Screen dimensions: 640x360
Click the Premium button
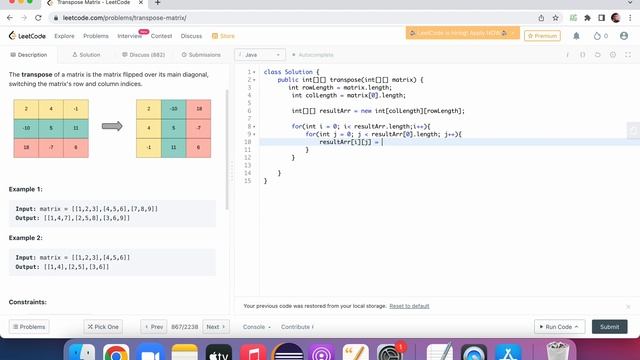[542, 36]
